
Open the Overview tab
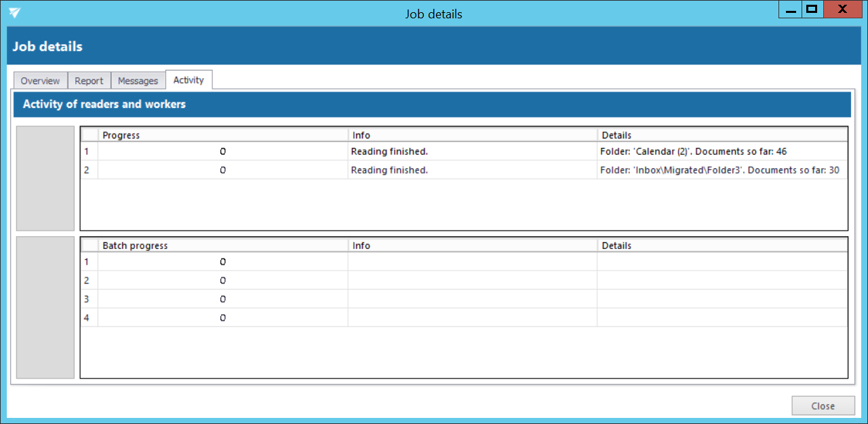point(40,81)
